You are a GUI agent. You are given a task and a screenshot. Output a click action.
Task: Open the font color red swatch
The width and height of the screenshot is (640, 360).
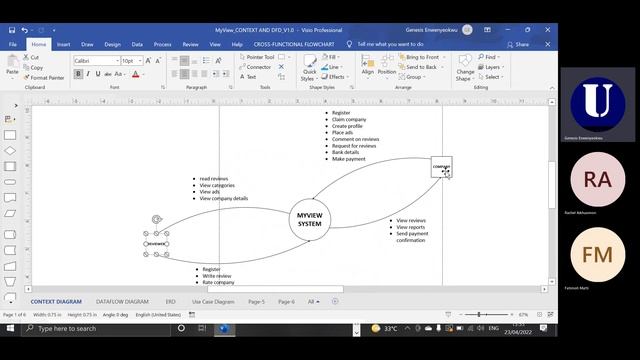pos(136,74)
